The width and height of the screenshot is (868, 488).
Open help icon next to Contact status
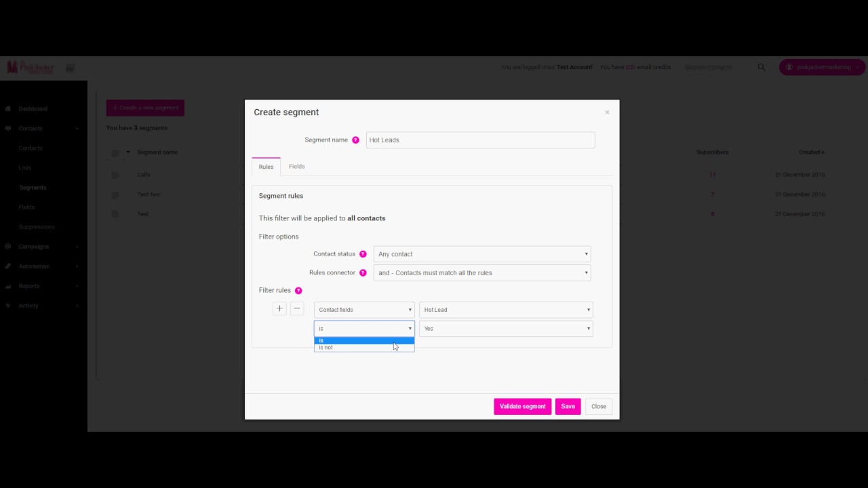pyautogui.click(x=363, y=254)
